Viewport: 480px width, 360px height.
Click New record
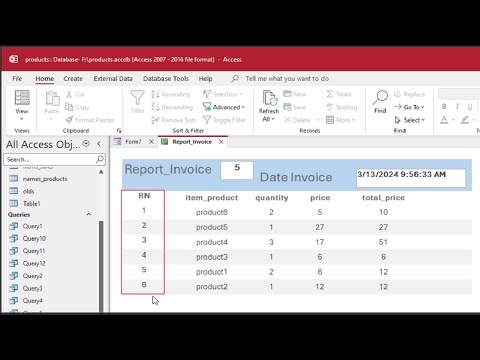295,94
